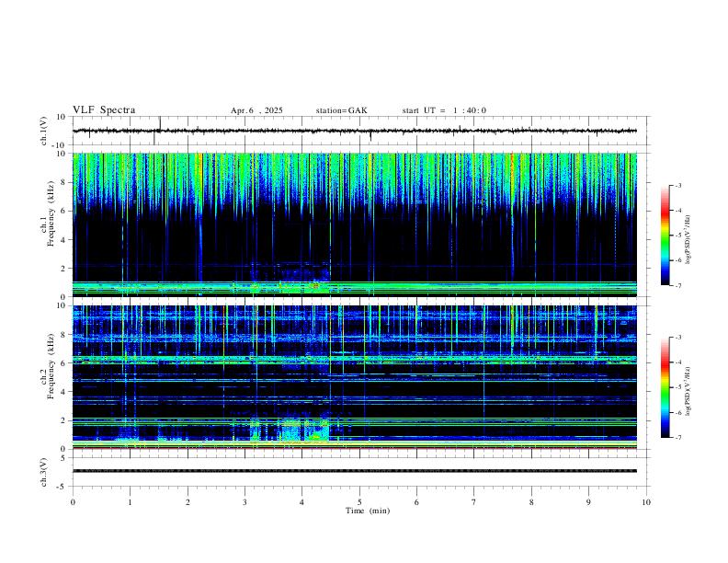The width and height of the screenshot is (728, 563).
Task: Click the ch.3 voltage waveform trace
Action: (x=354, y=471)
